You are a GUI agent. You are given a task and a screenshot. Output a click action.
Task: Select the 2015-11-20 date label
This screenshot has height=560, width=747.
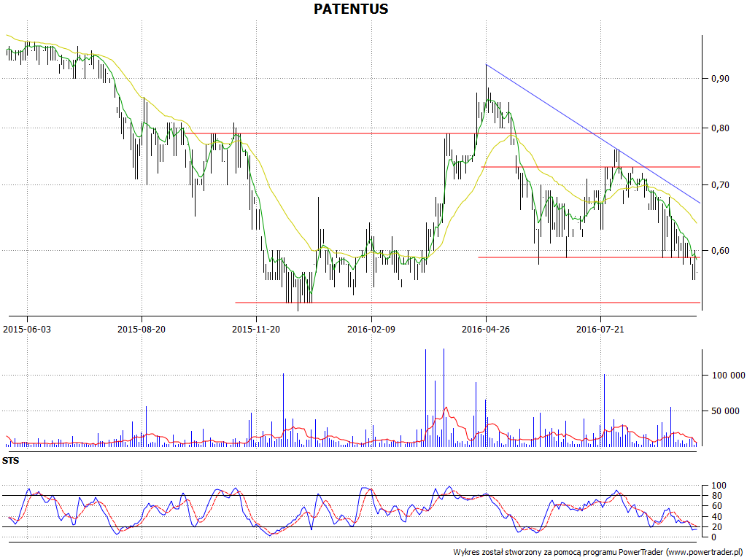click(x=256, y=329)
